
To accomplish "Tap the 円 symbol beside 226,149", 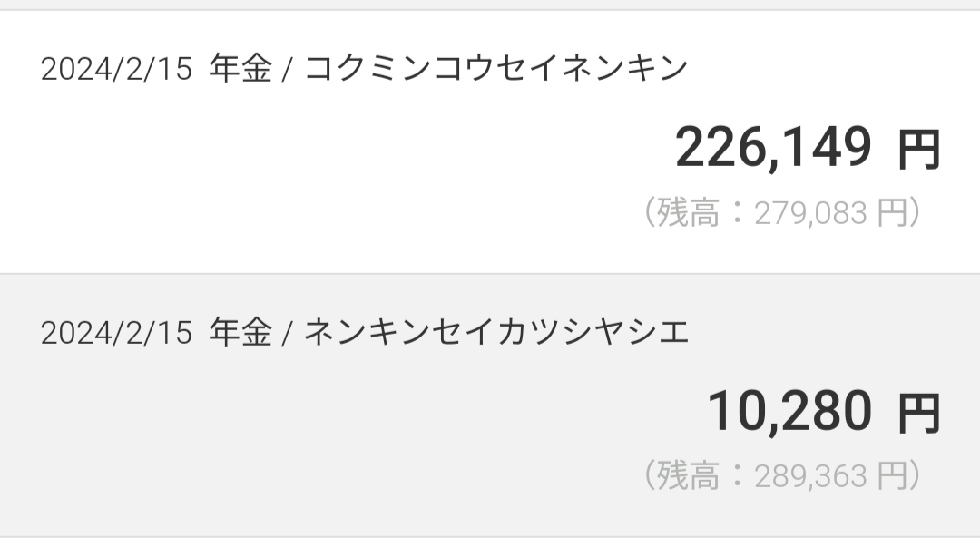I will (918, 150).
